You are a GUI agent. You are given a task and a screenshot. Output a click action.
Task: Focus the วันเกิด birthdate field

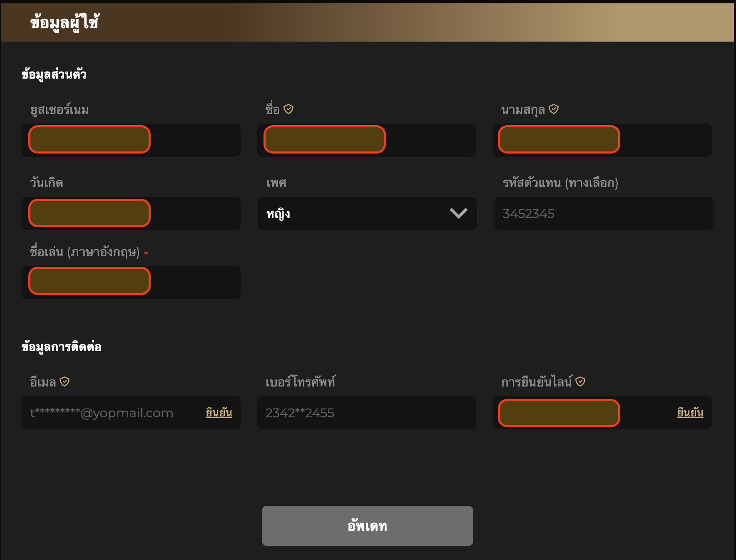point(131,213)
